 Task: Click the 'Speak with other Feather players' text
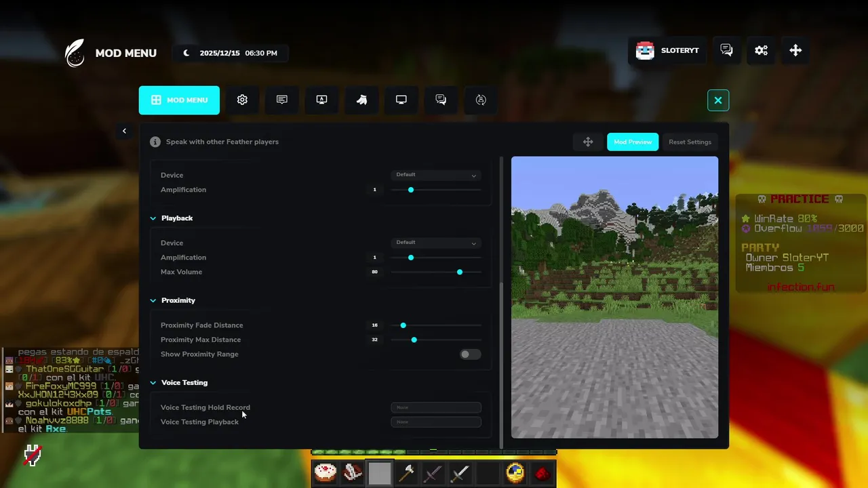point(222,142)
